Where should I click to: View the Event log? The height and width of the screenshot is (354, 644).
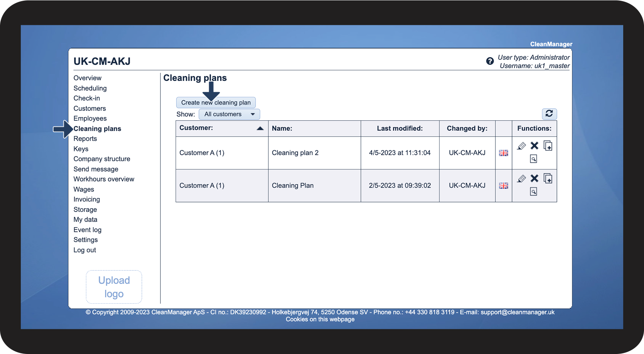(x=87, y=230)
